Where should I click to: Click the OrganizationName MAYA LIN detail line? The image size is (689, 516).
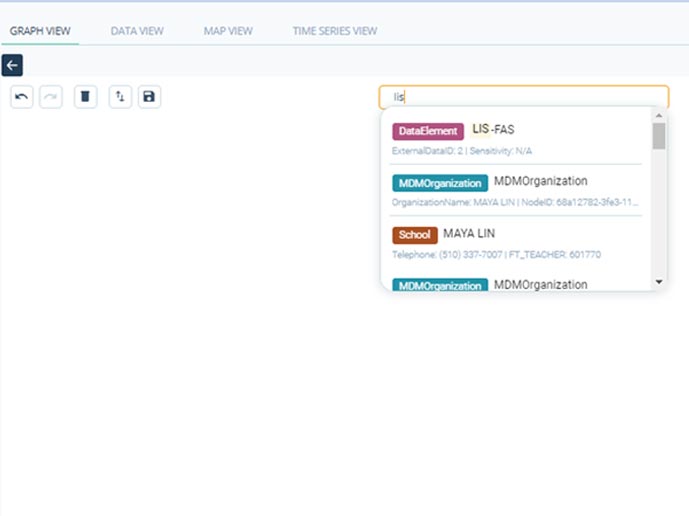(x=515, y=203)
